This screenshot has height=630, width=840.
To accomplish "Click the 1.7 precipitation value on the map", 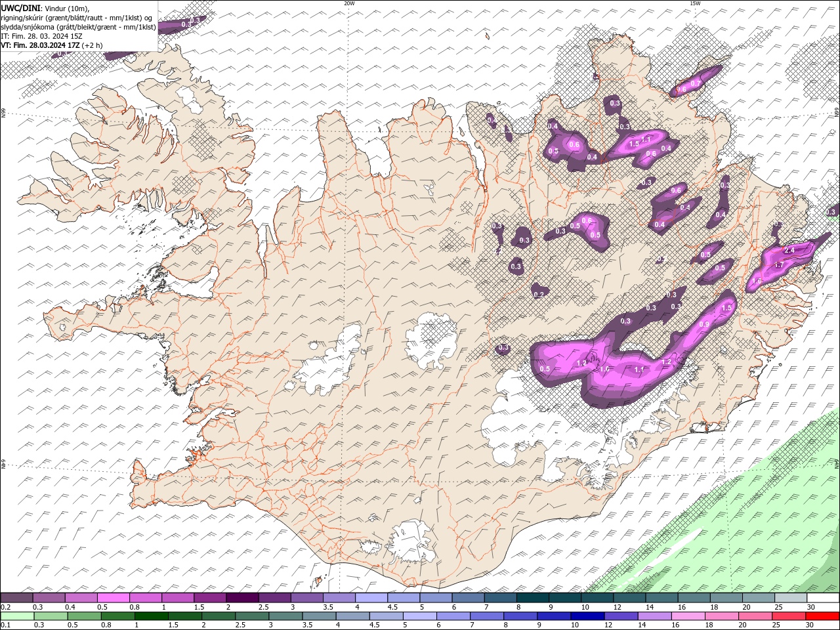I will (x=779, y=264).
